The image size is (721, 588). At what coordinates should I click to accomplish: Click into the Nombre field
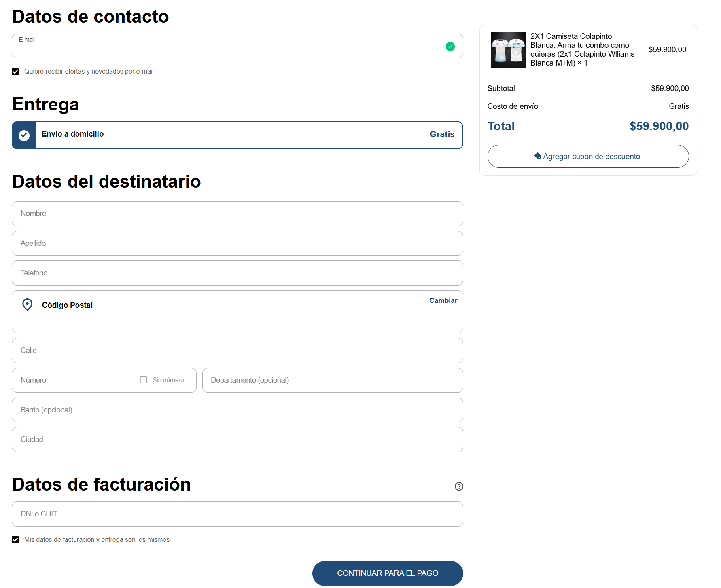point(237,214)
